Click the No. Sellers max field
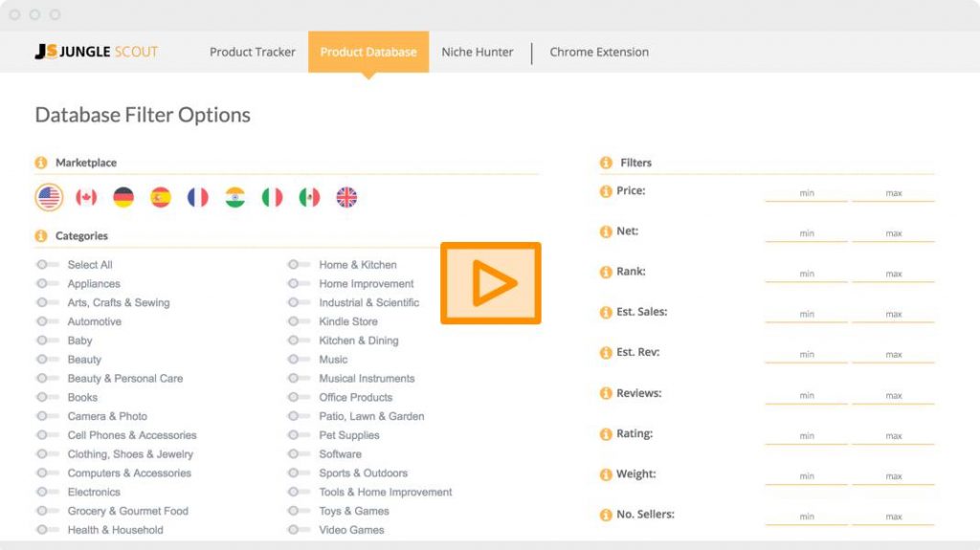This screenshot has width=980, height=550. click(x=893, y=517)
